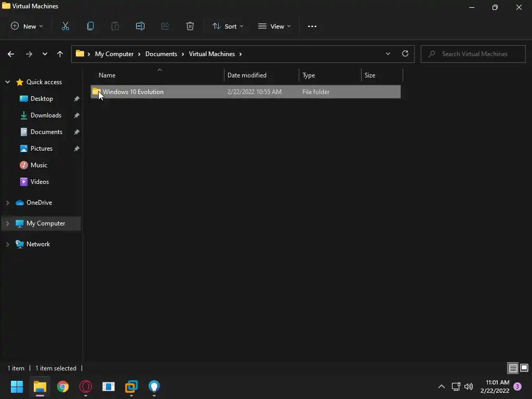
Task: Click the Cut scissors icon
Action: coord(65,26)
